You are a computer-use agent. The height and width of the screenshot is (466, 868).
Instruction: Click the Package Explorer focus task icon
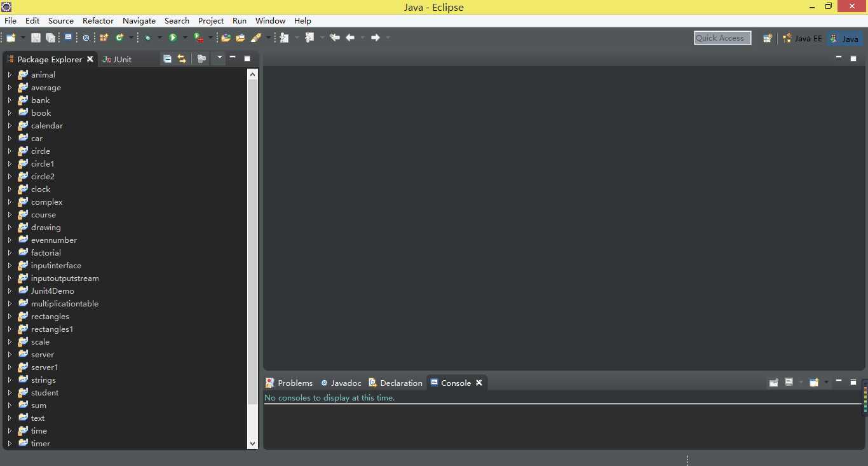tap(201, 58)
